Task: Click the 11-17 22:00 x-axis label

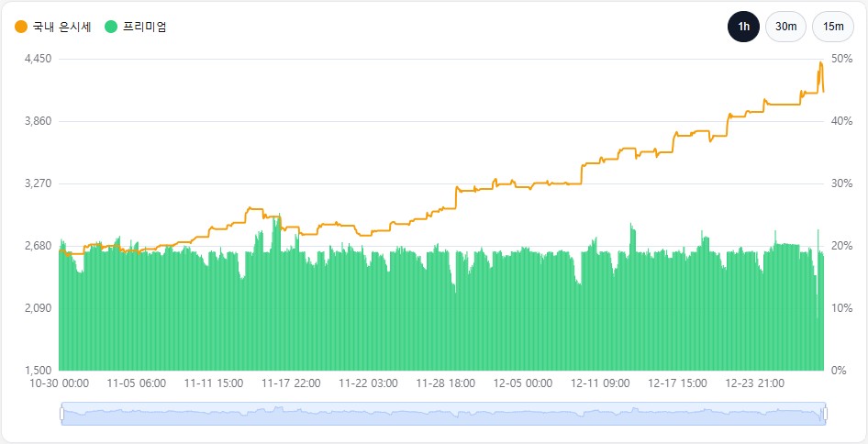Action: point(291,383)
